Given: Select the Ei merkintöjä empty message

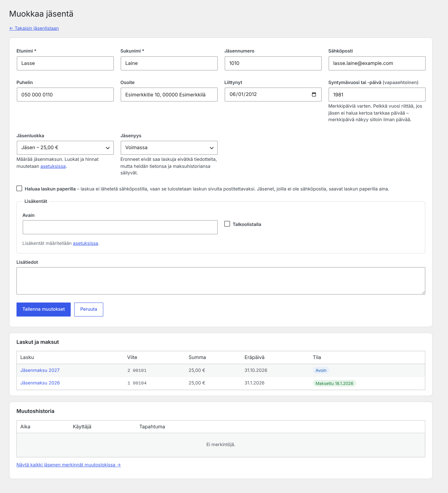Looking at the screenshot, I should pos(221,445).
